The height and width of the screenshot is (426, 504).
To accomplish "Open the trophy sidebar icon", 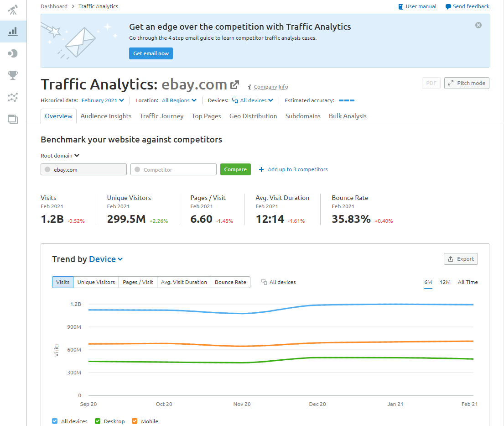I will pos(13,75).
